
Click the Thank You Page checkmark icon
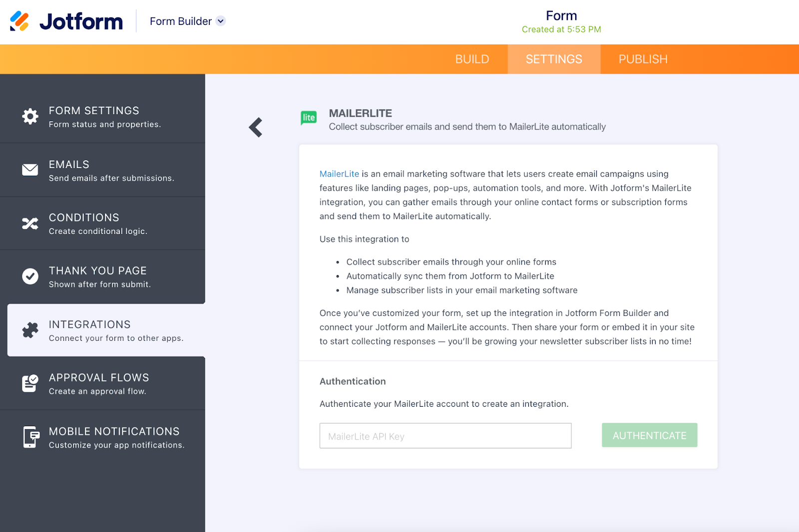coord(30,276)
